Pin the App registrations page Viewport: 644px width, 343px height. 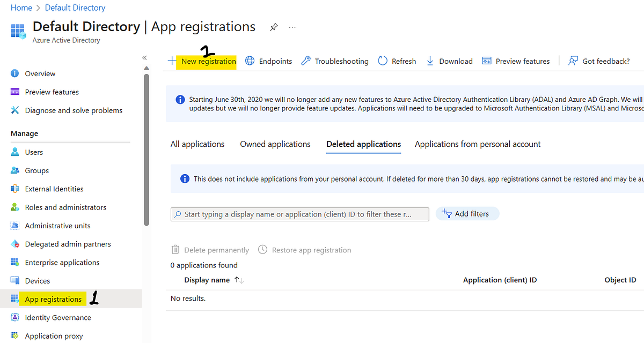point(274,27)
